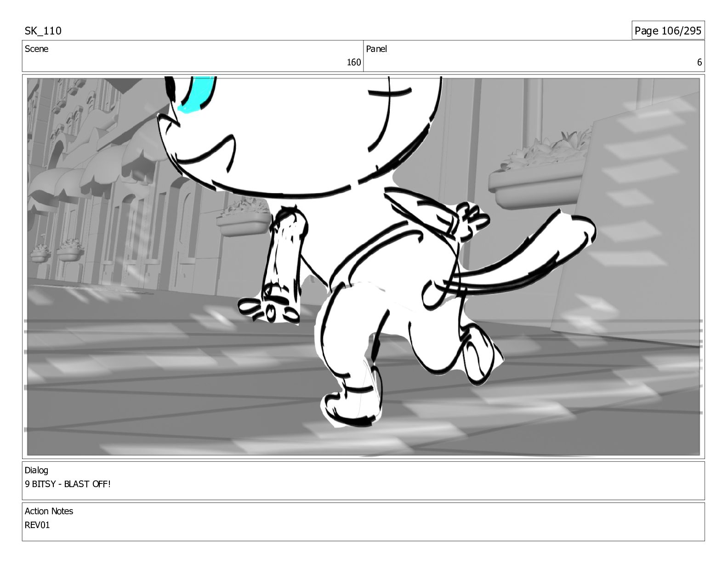This screenshot has height=563, width=728.
Task: Select the Panel label
Action: point(376,49)
